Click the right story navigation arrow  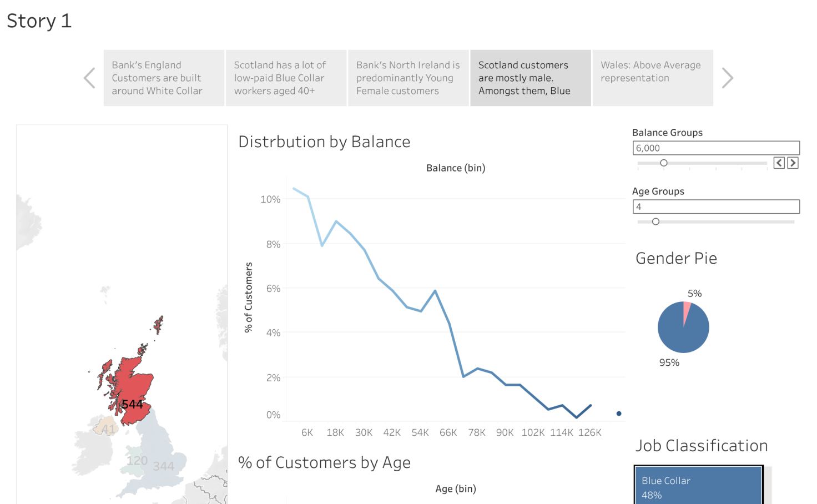pyautogui.click(x=727, y=78)
